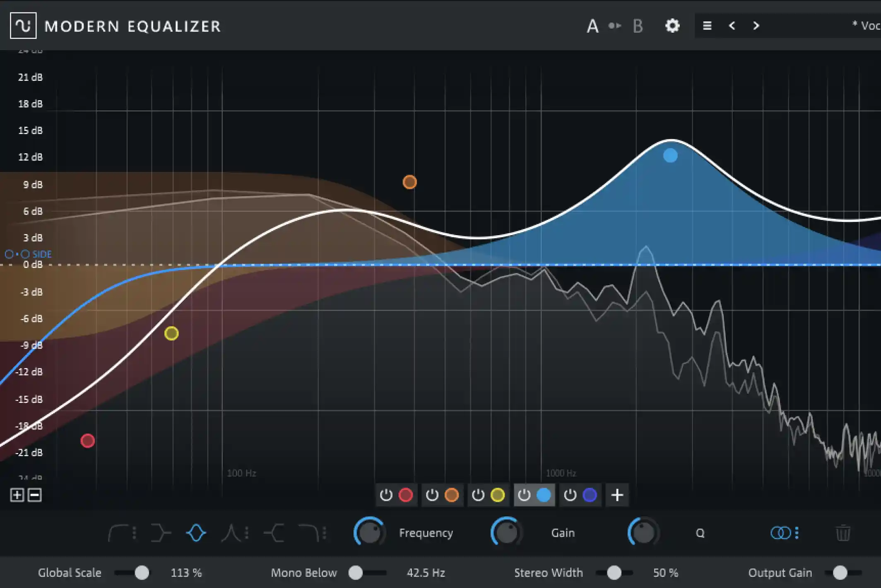
Task: Open channel mode options dots
Action: click(x=797, y=533)
